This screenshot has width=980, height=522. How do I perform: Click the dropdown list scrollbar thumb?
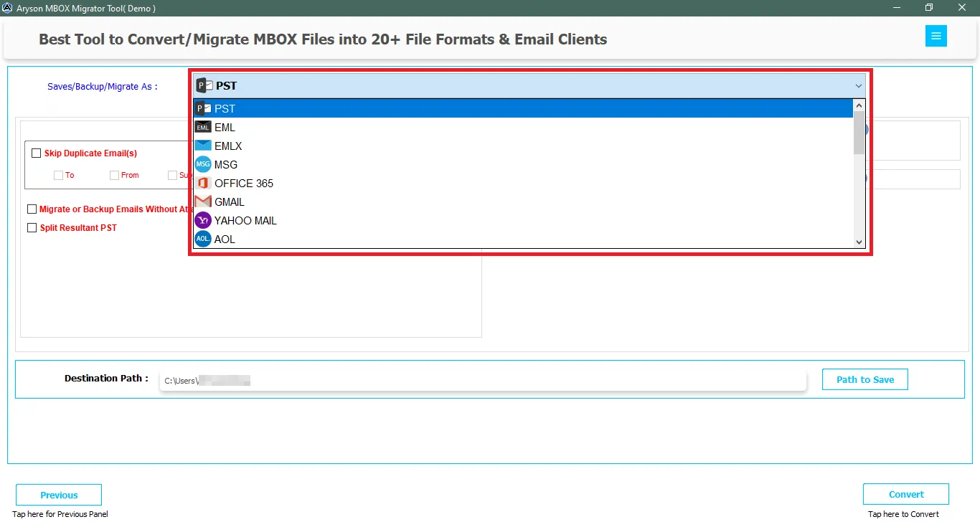pyautogui.click(x=859, y=133)
